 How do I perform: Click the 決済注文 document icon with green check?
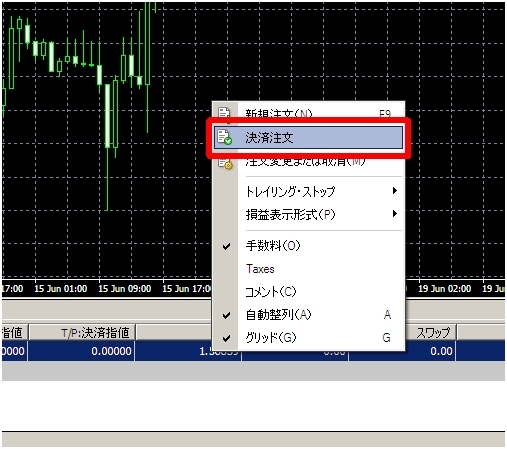coord(224,137)
